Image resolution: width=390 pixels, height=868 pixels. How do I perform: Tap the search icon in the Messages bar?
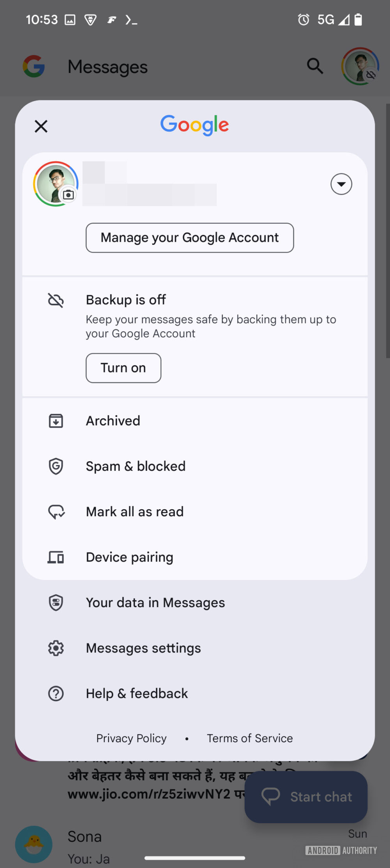[x=315, y=66]
